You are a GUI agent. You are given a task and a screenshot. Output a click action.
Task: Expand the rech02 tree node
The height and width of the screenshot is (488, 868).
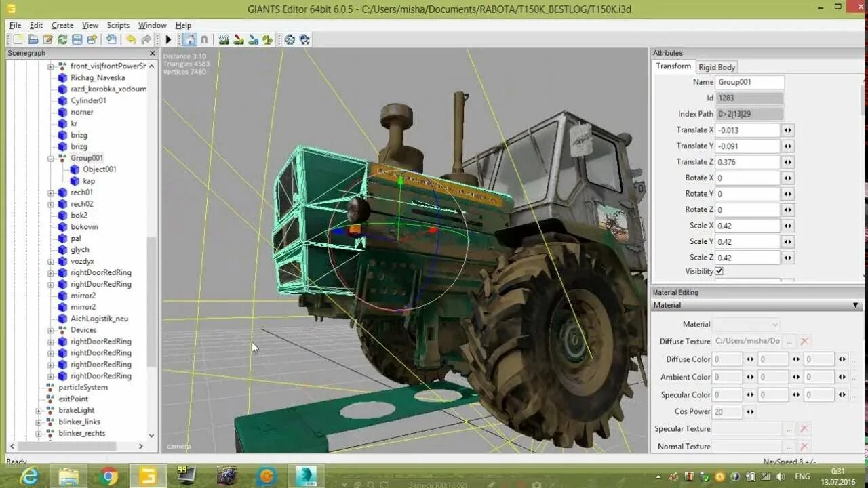[x=51, y=204]
